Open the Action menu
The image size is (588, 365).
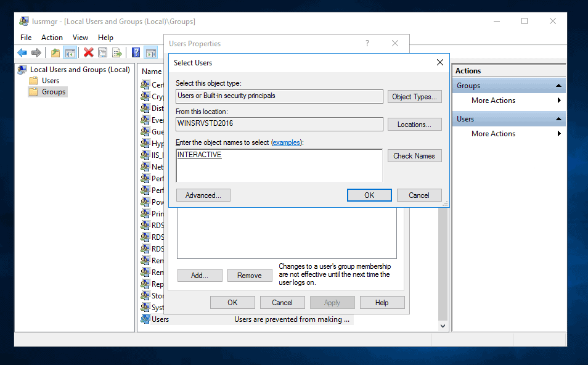pos(52,38)
